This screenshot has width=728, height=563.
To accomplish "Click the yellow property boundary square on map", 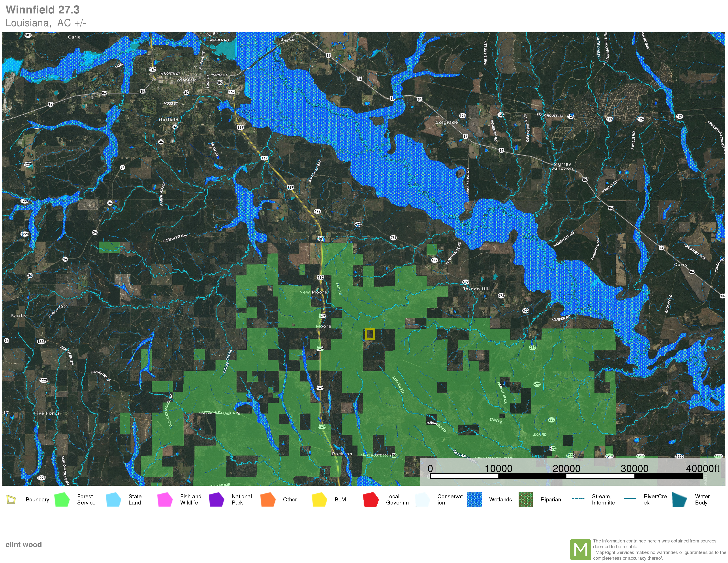I will [370, 334].
